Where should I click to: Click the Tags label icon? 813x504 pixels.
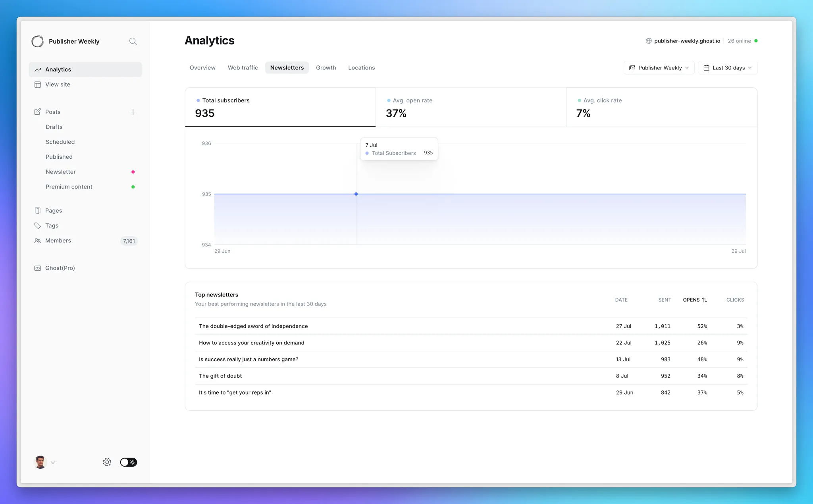tap(38, 226)
